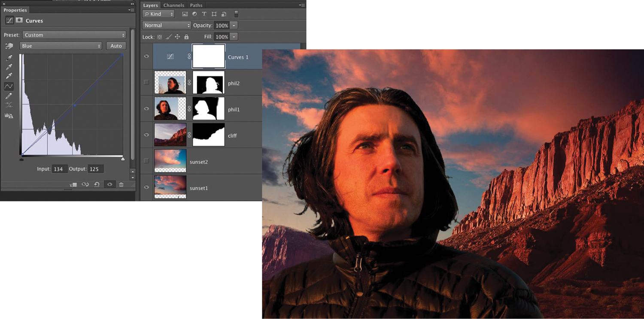Switch to the Channels tab

(x=173, y=5)
